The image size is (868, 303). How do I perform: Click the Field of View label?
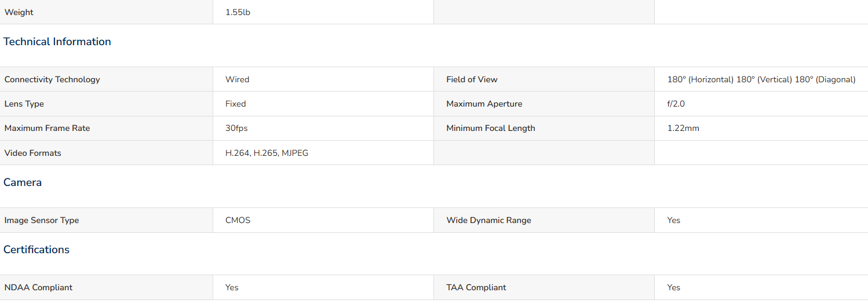(472, 79)
